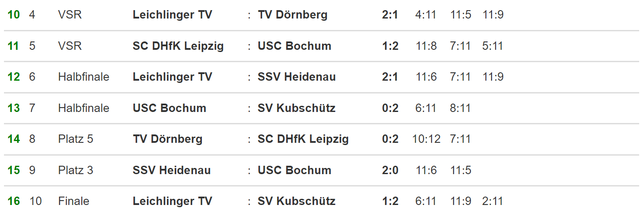Click the Finale round label
The height and width of the screenshot is (216, 644).
pos(74,201)
